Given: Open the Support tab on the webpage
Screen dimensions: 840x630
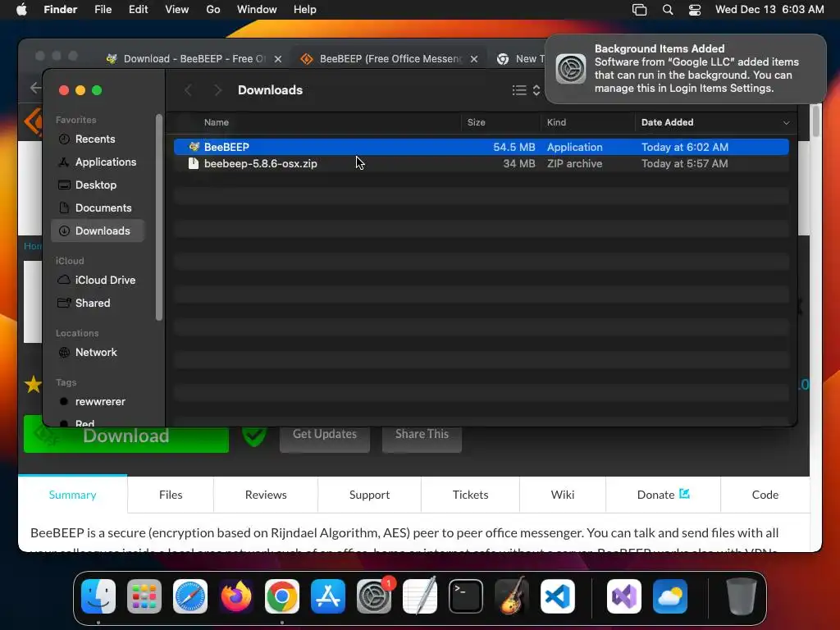Looking at the screenshot, I should pos(370,495).
